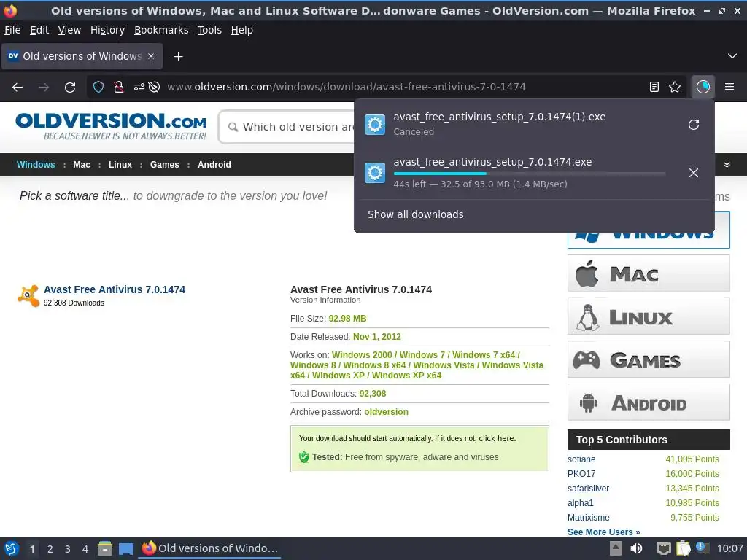Viewport: 747px width, 560px height.
Task: Open contributor PKO17's profile
Action: tap(581, 474)
